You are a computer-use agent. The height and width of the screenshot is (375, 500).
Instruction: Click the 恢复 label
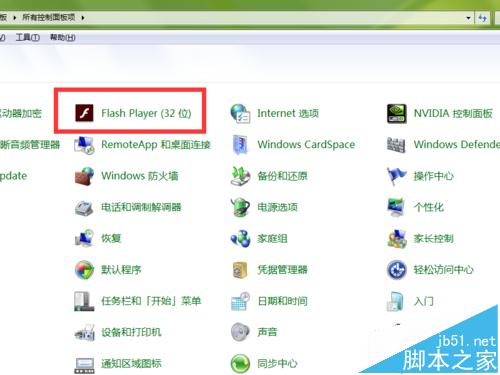(111, 238)
